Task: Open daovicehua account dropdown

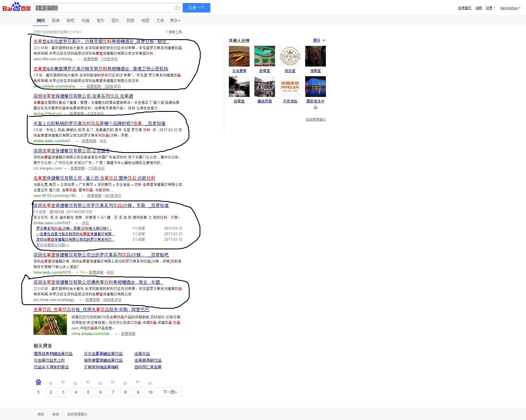Action: pos(510,8)
